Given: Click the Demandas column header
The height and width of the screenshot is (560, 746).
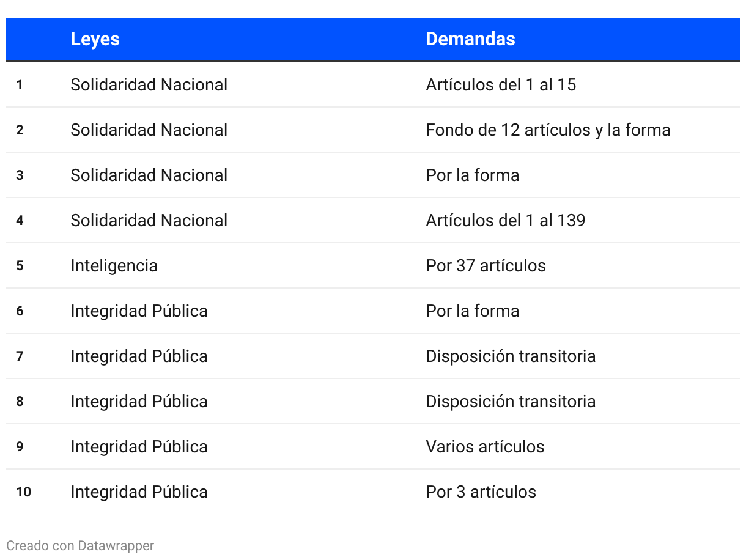Looking at the screenshot, I should (x=470, y=39).
